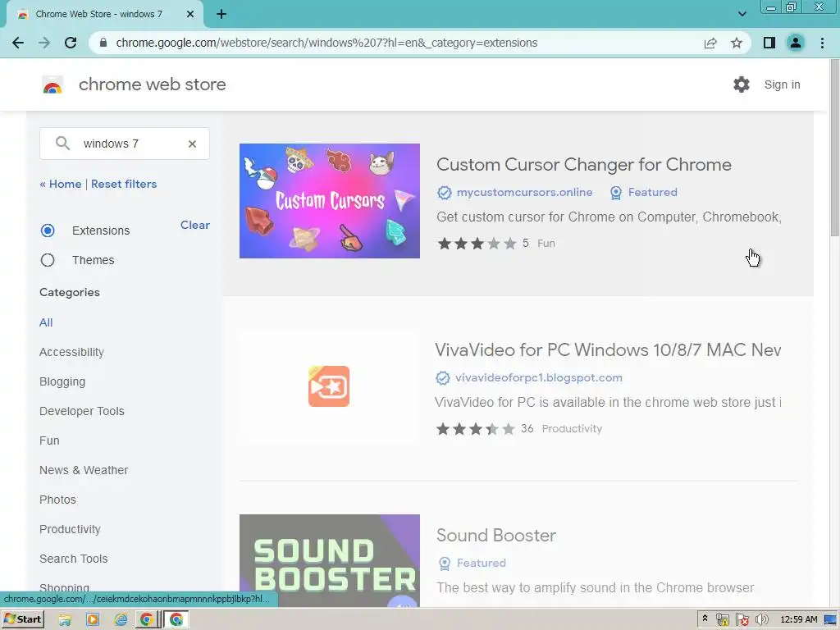This screenshot has width=840, height=630.
Task: Filter by Fun category
Action: tap(49, 441)
